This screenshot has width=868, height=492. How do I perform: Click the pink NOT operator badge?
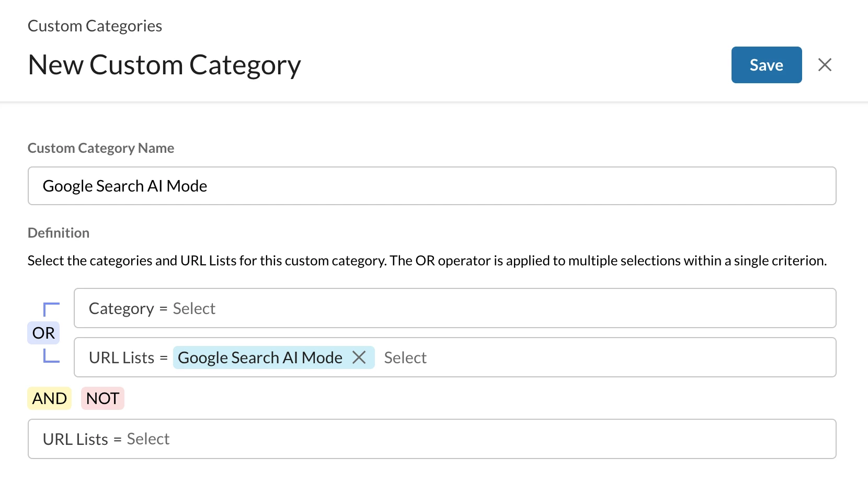[102, 398]
